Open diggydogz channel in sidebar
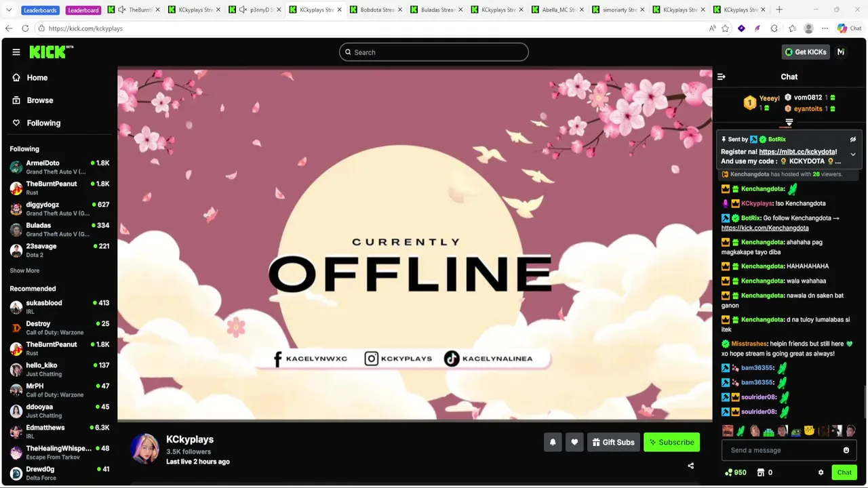This screenshot has width=868, height=488. (60, 208)
